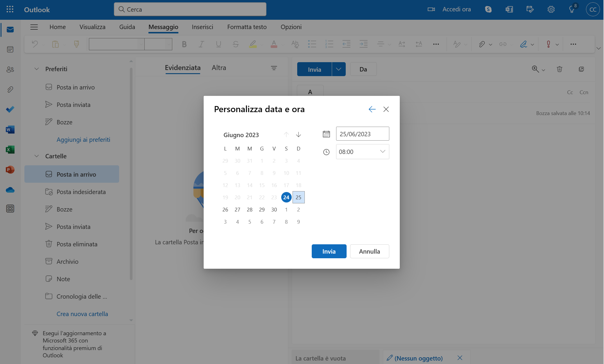Screen dimensions: 604x364
Task: Insert a hyperlink using the link icon
Action: [502, 44]
